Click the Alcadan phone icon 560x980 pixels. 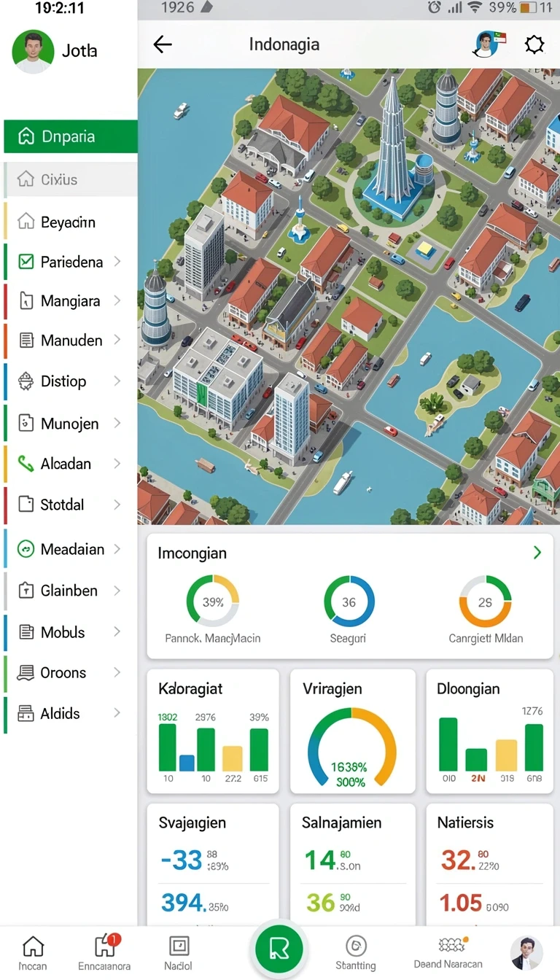26,463
